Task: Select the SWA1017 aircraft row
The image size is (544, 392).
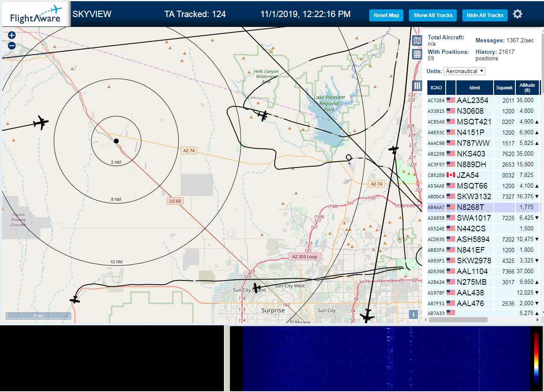Action: click(x=483, y=218)
